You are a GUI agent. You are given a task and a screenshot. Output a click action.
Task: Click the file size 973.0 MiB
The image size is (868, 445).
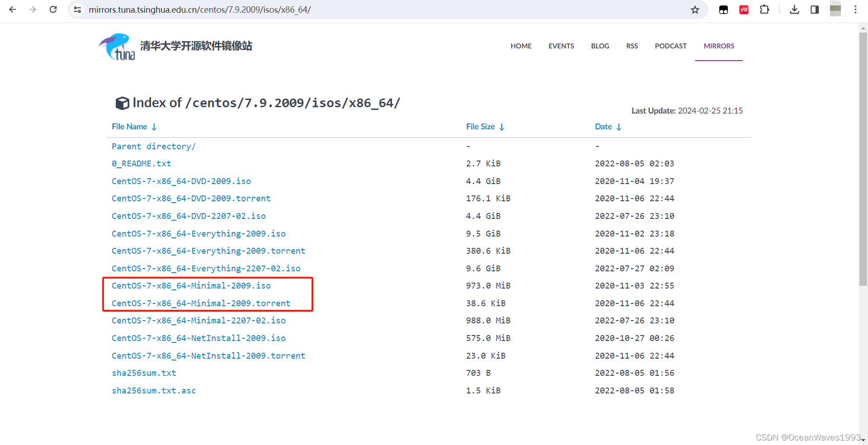pyautogui.click(x=488, y=286)
